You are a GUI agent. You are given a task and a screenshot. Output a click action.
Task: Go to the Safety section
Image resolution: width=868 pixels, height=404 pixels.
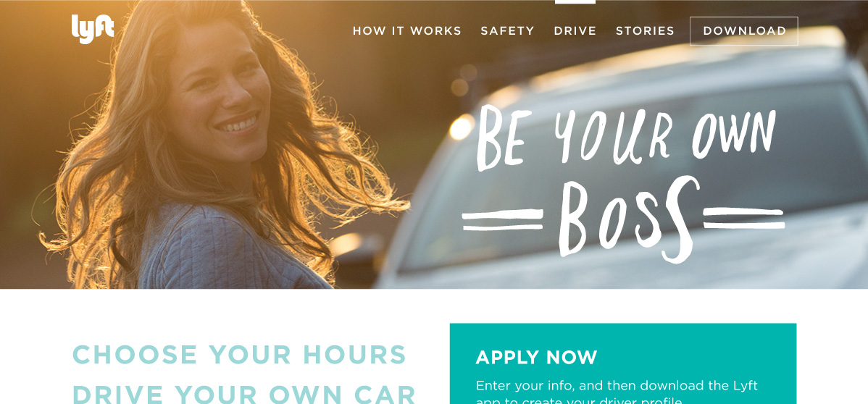507,31
